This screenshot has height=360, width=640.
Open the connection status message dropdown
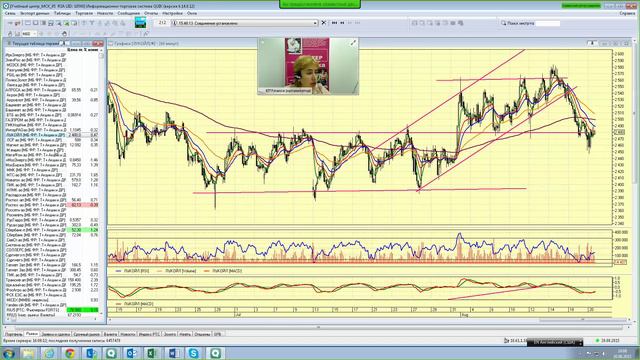[315, 23]
